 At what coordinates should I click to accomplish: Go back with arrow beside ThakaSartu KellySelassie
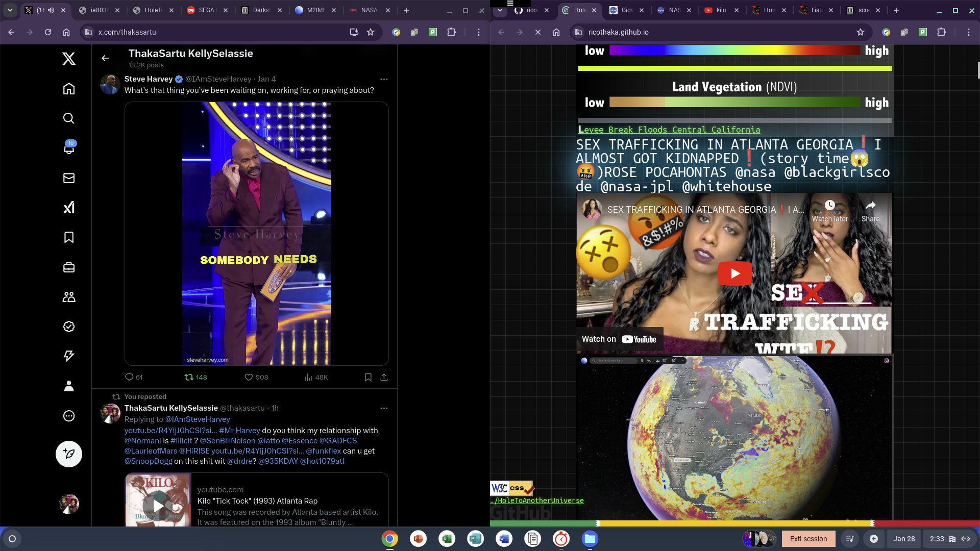(x=105, y=58)
